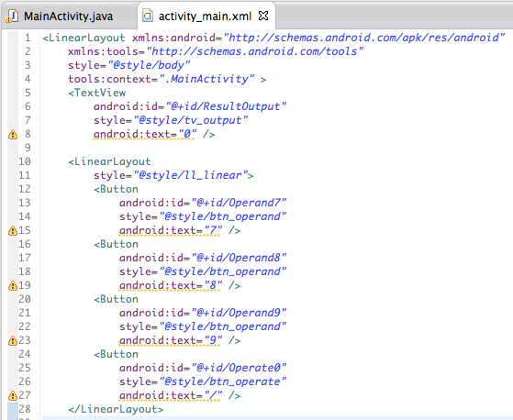Click the @+id/ResultOutput attribute value
513x420 pixels.
click(x=226, y=106)
